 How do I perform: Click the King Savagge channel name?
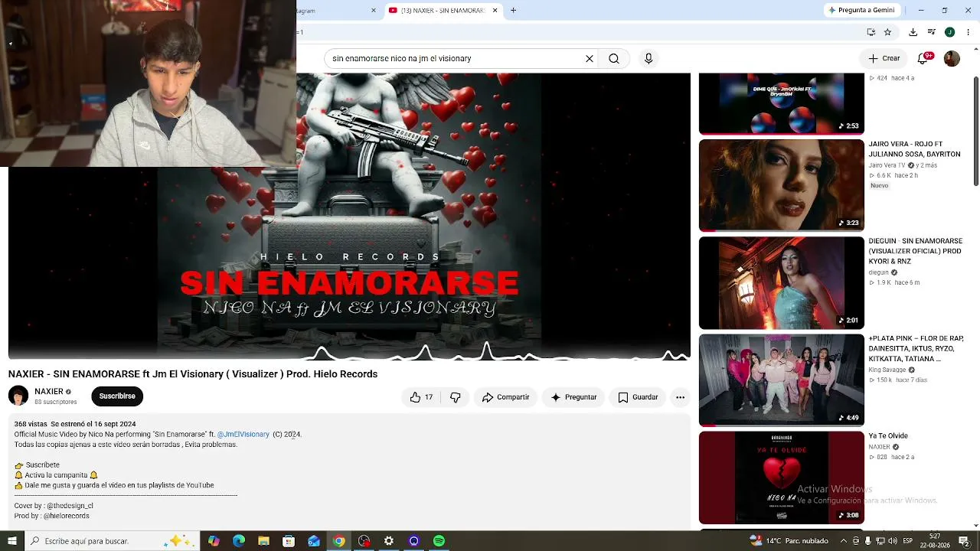[x=887, y=370]
